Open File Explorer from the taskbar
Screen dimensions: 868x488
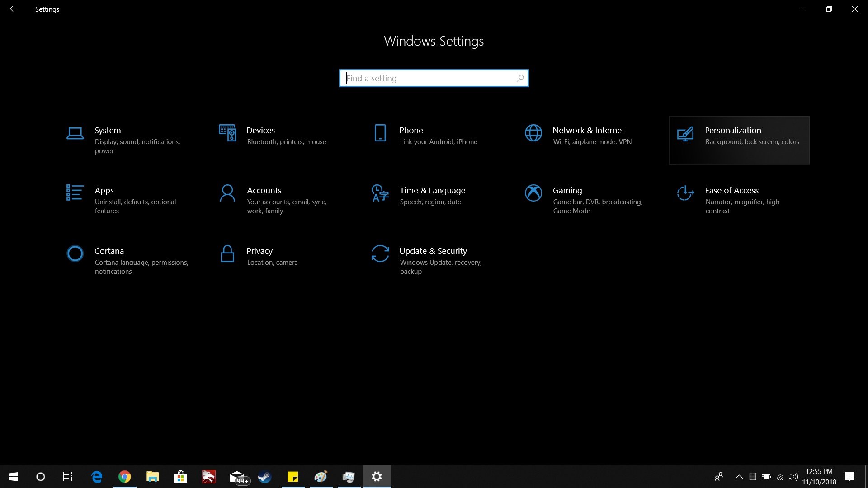[x=153, y=477]
